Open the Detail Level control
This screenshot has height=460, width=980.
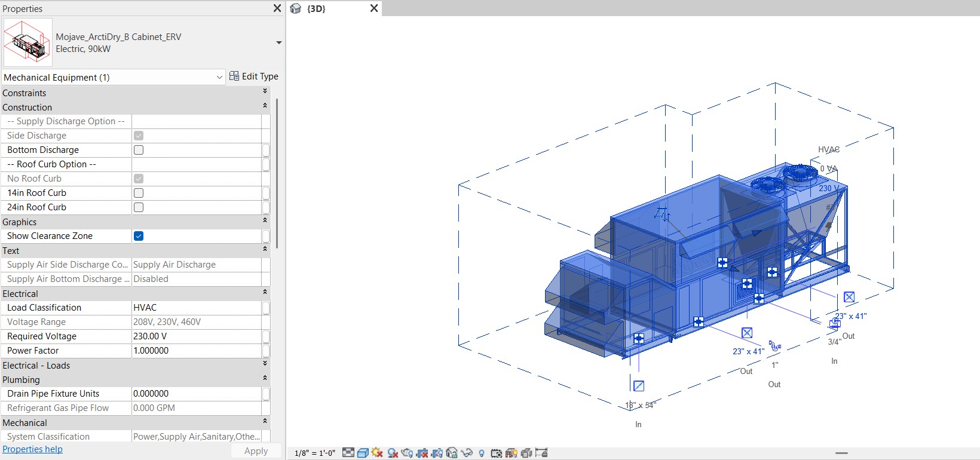pos(348,453)
